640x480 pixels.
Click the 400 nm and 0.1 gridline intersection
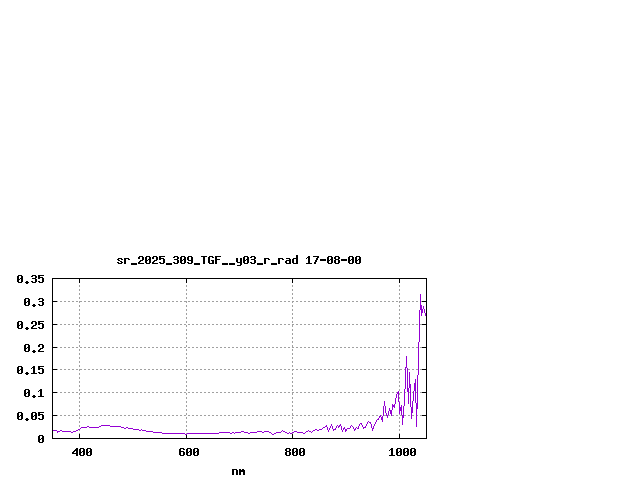coord(80,393)
